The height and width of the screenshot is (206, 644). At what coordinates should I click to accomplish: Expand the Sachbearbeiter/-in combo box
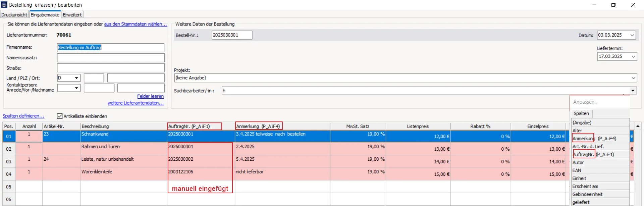633,91
